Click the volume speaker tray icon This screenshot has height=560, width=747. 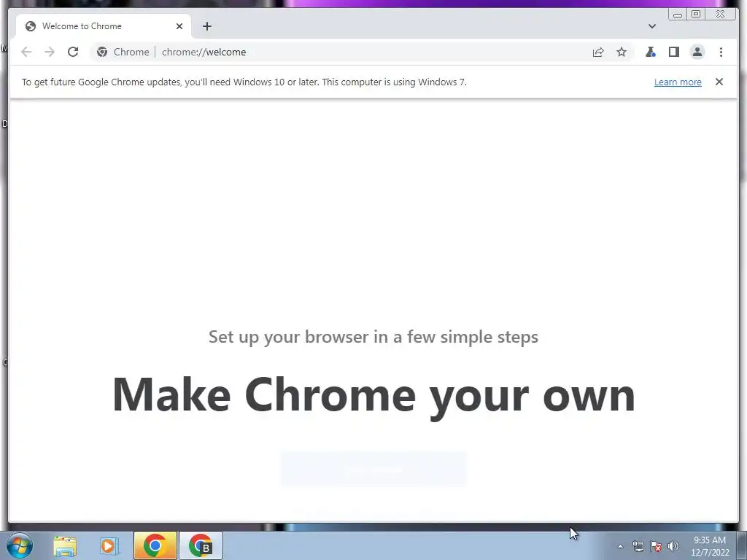point(673,546)
